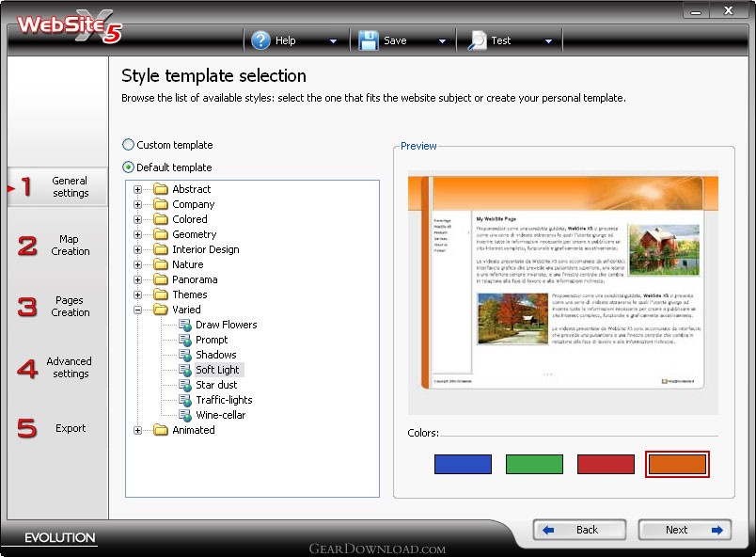
Task: Expand the Themes tree node
Action: pyautogui.click(x=137, y=294)
